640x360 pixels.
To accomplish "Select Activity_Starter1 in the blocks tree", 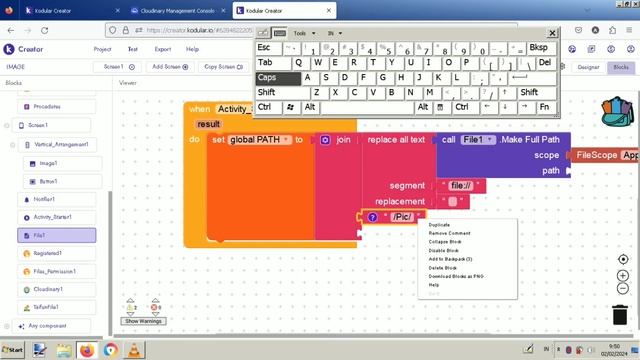I will (57, 217).
